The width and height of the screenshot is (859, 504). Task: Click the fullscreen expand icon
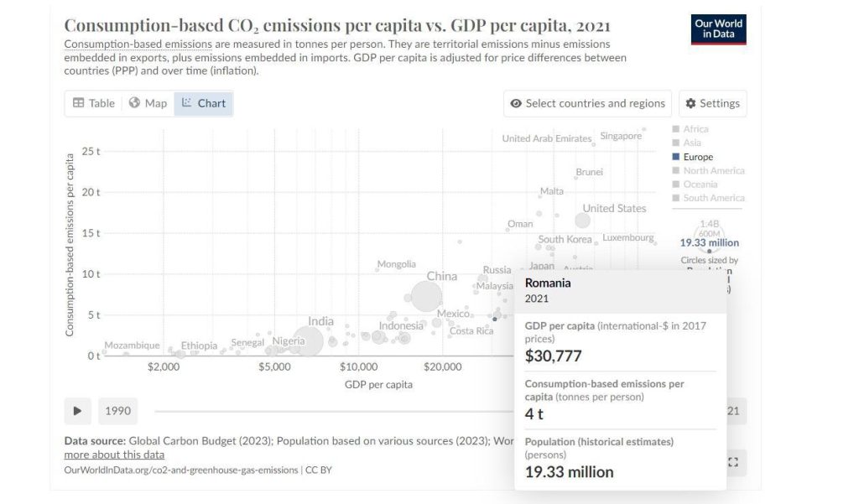click(733, 462)
